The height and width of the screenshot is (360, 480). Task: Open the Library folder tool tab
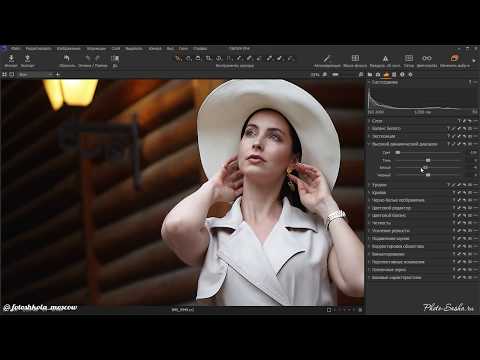pyautogui.click(x=370, y=75)
